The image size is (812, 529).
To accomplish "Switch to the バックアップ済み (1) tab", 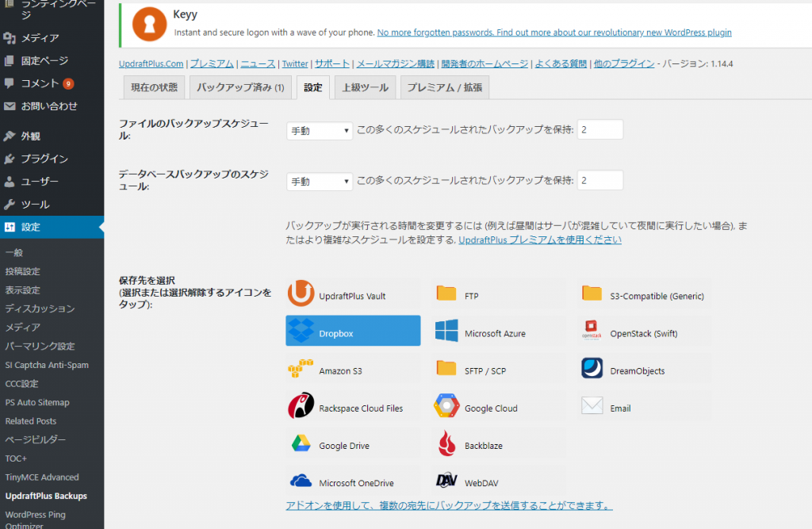I will click(240, 87).
